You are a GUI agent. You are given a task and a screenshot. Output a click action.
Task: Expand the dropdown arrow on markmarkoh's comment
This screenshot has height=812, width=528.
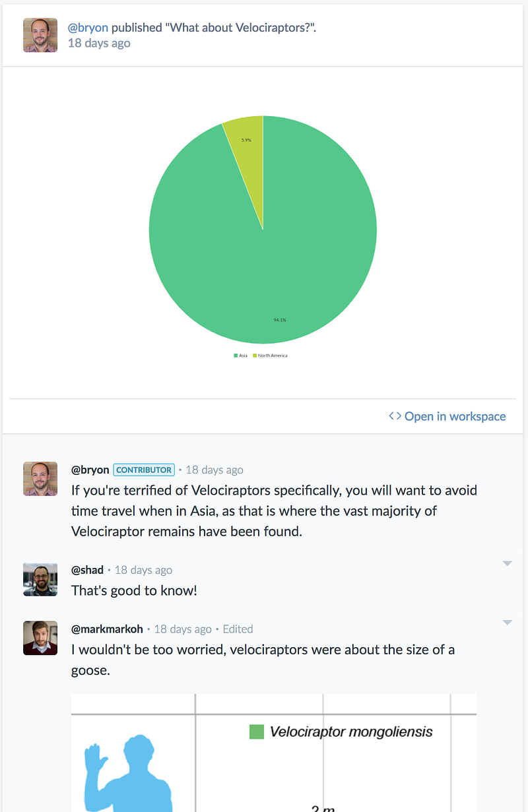pyautogui.click(x=507, y=623)
